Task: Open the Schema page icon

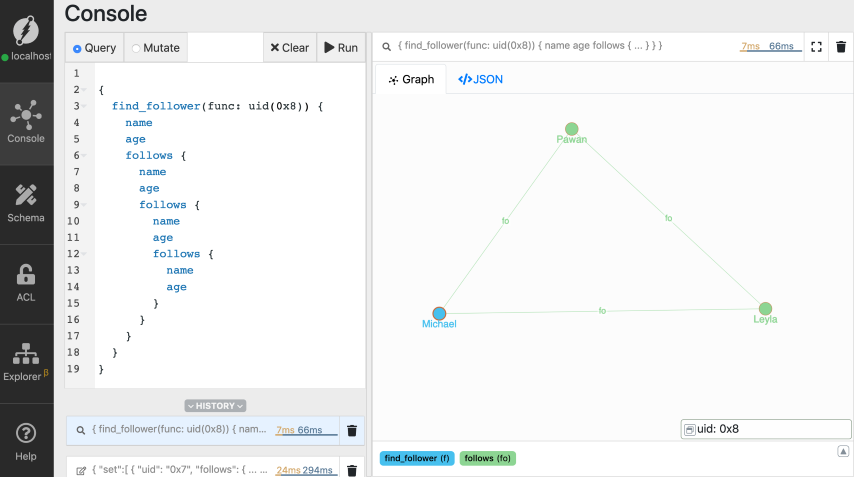Action: [x=26, y=201]
